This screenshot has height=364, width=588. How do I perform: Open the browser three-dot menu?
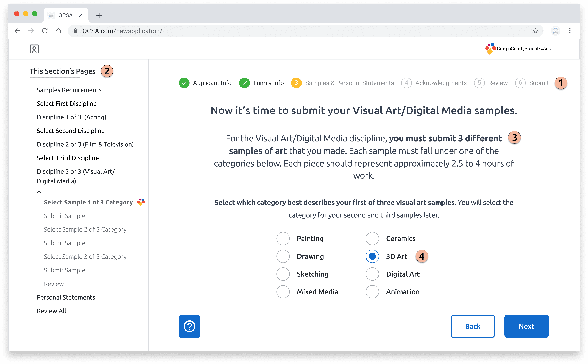(570, 31)
